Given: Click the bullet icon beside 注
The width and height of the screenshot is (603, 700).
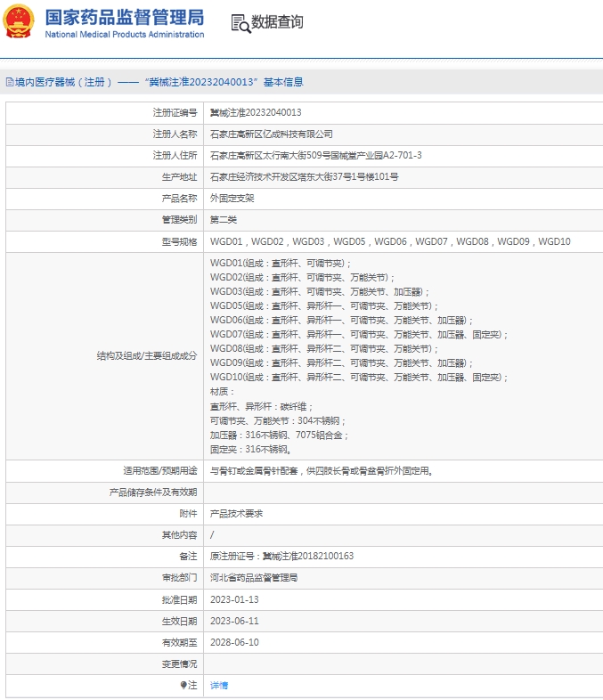Looking at the screenshot, I should (183, 685).
